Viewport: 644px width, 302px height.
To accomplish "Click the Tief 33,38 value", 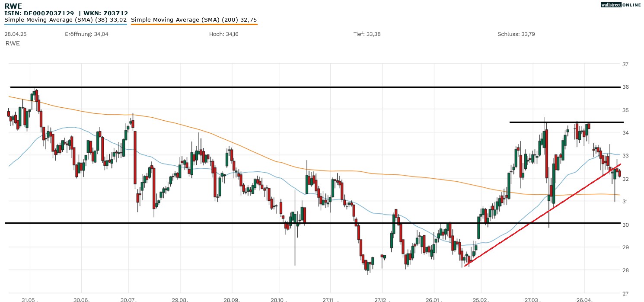I will pos(367,34).
